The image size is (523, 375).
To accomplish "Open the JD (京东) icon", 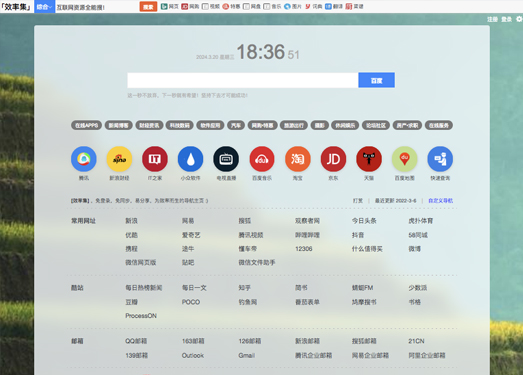I will coord(333,159).
